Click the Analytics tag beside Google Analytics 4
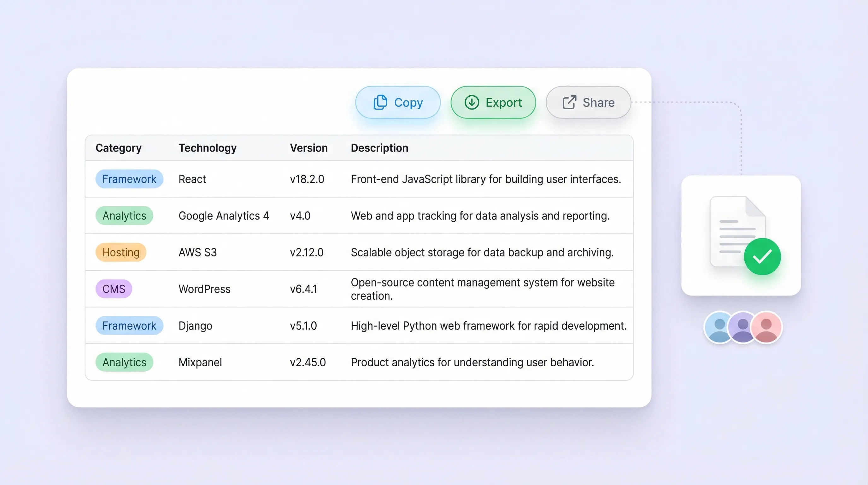 (x=124, y=216)
